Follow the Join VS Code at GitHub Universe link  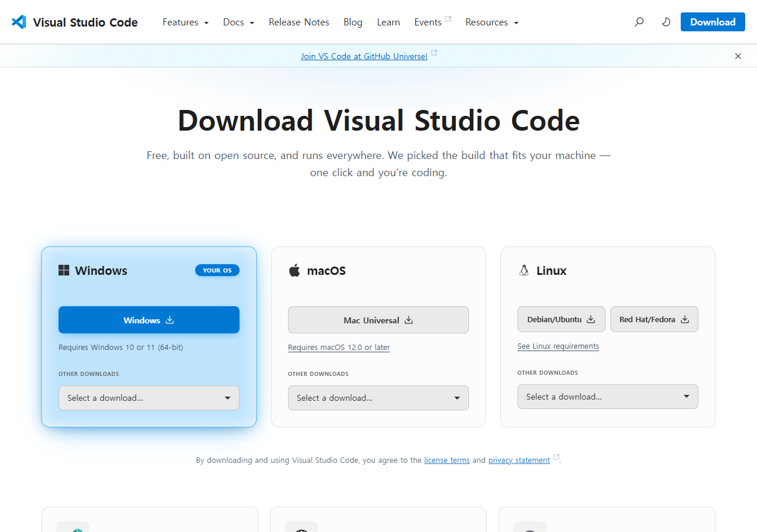pyautogui.click(x=364, y=56)
